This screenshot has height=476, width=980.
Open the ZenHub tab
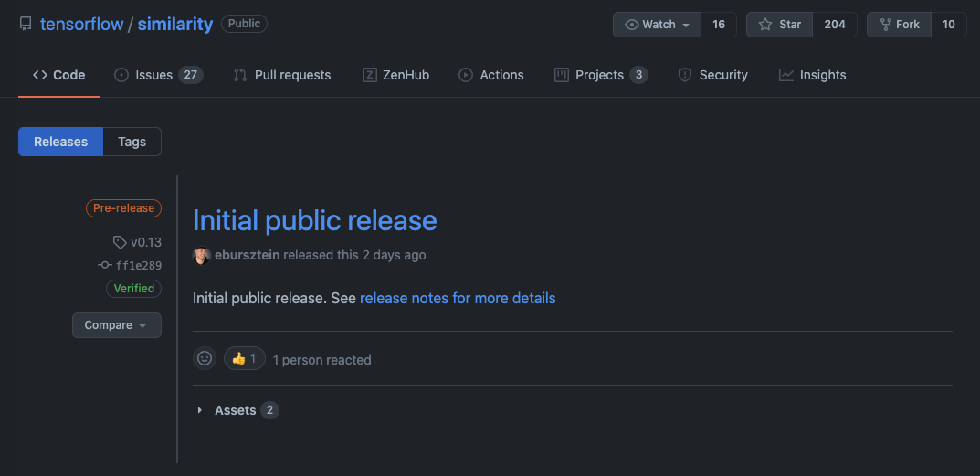coord(395,75)
